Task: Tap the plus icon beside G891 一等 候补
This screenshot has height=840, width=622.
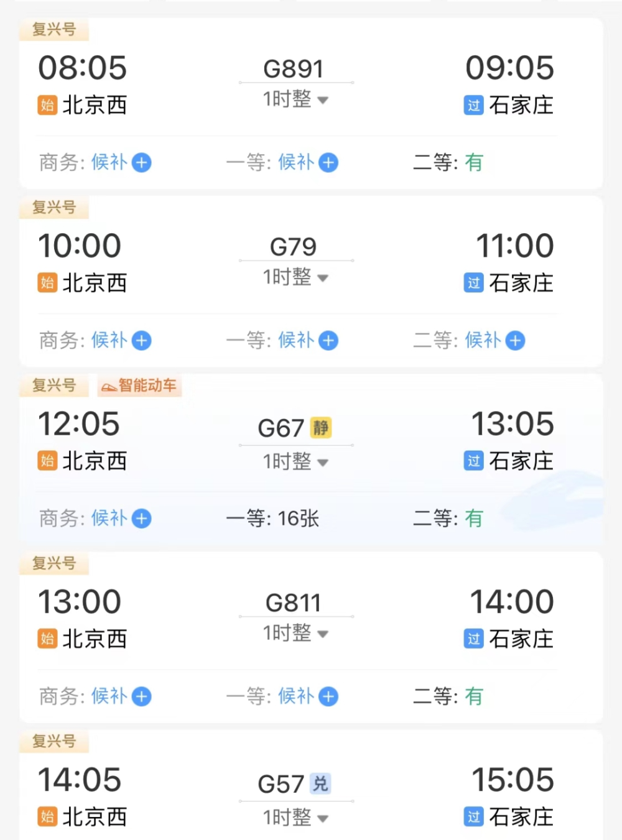Action: click(328, 163)
